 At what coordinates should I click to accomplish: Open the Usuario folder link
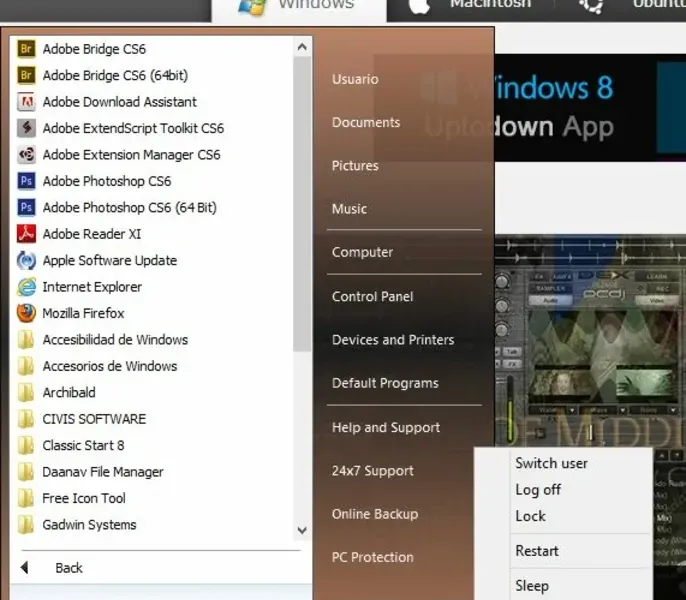point(355,79)
